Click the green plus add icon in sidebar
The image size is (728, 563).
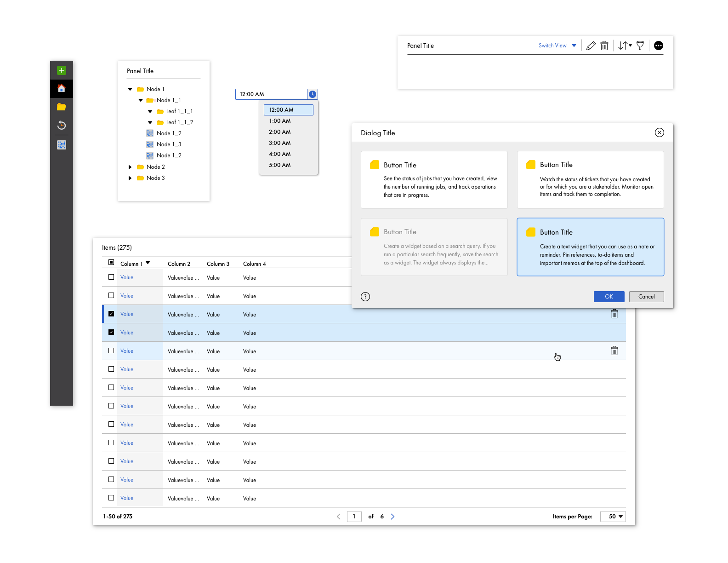pyautogui.click(x=61, y=70)
